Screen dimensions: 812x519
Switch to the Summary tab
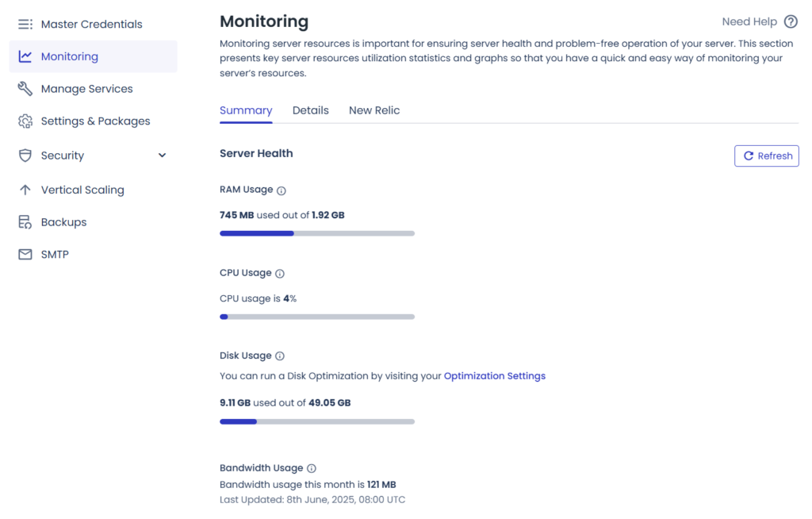click(x=246, y=110)
